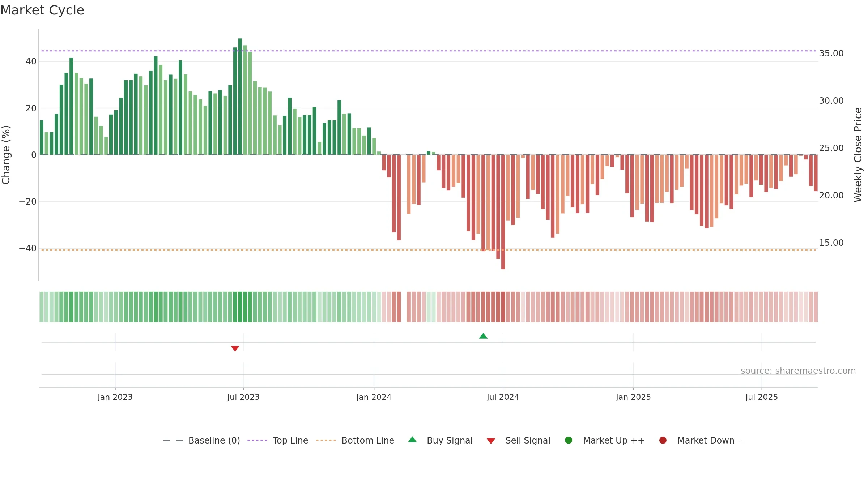The height and width of the screenshot is (488, 868).
Task: Click the green Buy Signal legend triangle icon
Action: pos(412,440)
